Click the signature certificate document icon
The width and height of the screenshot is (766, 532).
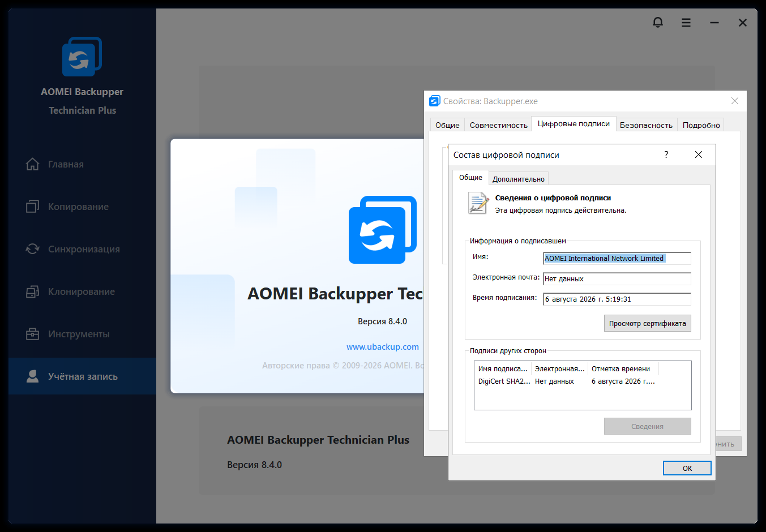click(478, 203)
